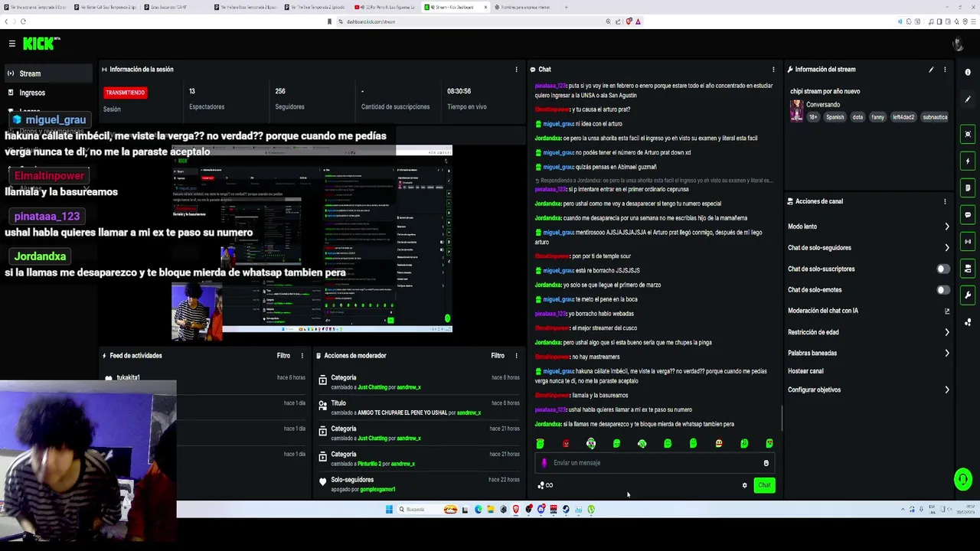The width and height of the screenshot is (980, 551).
Task: Open the emote picker in message box
Action: 766,463
